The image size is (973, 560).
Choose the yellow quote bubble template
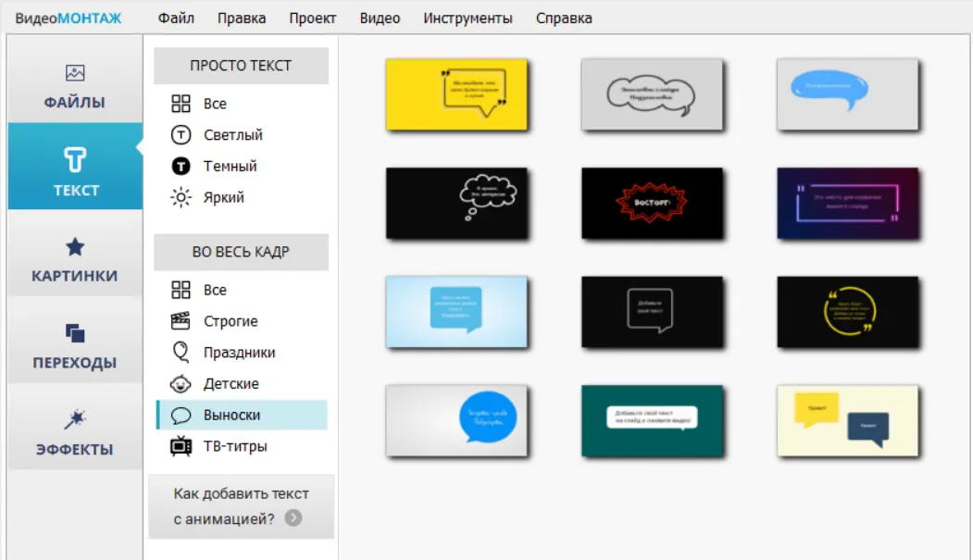[456, 94]
